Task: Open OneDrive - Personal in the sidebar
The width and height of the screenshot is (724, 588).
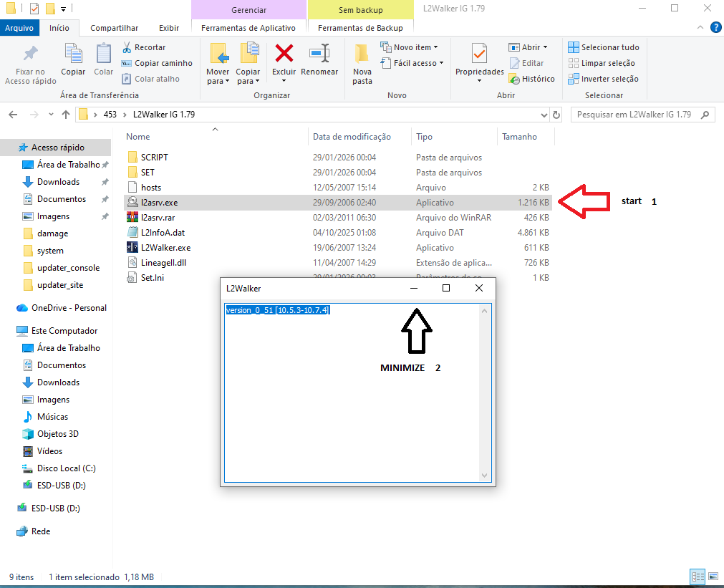Action: click(x=69, y=308)
